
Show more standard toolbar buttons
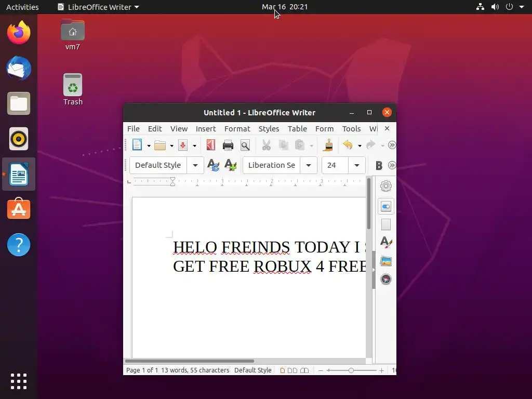[x=392, y=145]
